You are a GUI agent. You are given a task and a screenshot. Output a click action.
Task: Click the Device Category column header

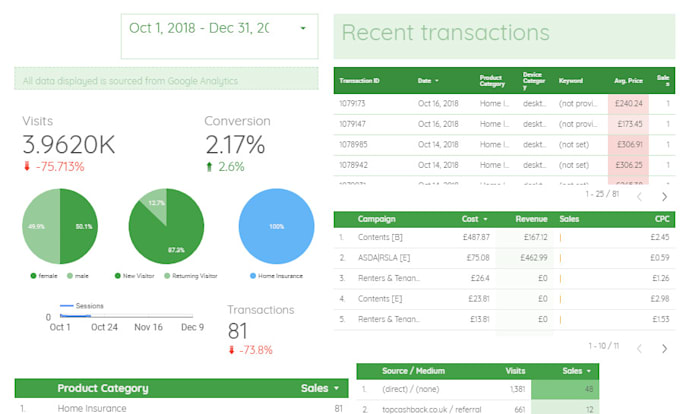[534, 81]
